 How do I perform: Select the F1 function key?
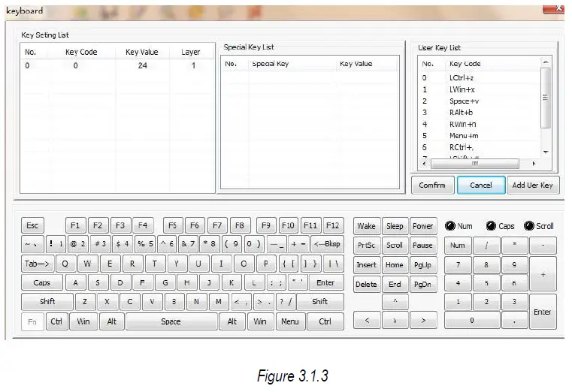click(x=75, y=225)
